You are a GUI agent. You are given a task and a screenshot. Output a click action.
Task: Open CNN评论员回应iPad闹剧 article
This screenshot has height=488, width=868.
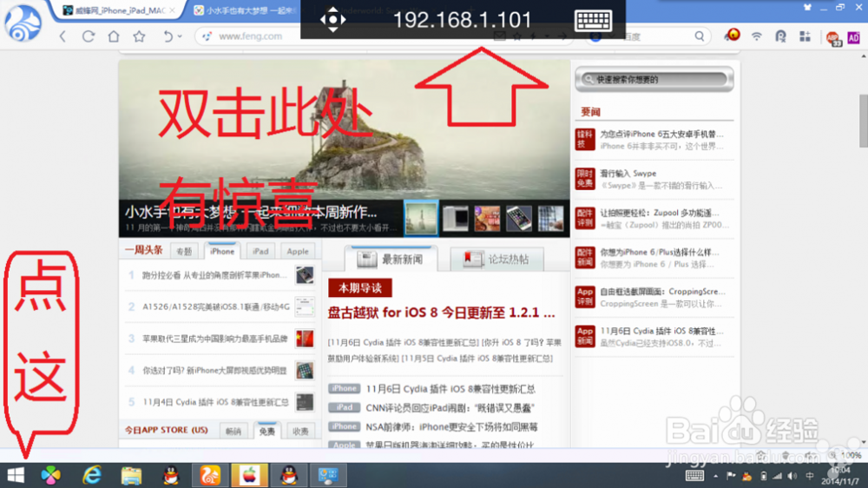(x=450, y=408)
